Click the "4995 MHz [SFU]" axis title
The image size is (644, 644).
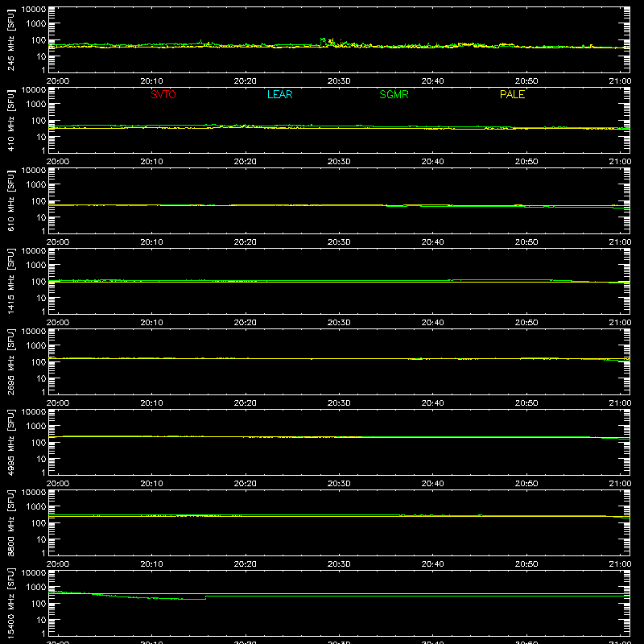[x=10, y=442]
